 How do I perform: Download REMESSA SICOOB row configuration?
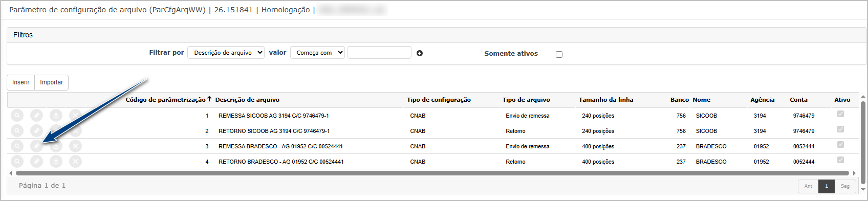coord(56,116)
